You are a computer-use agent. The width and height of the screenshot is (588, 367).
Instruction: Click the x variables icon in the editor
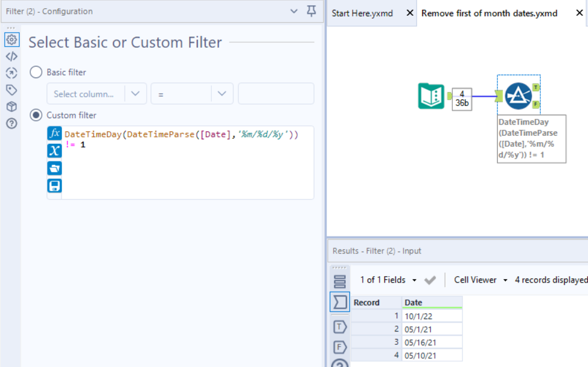tap(54, 151)
